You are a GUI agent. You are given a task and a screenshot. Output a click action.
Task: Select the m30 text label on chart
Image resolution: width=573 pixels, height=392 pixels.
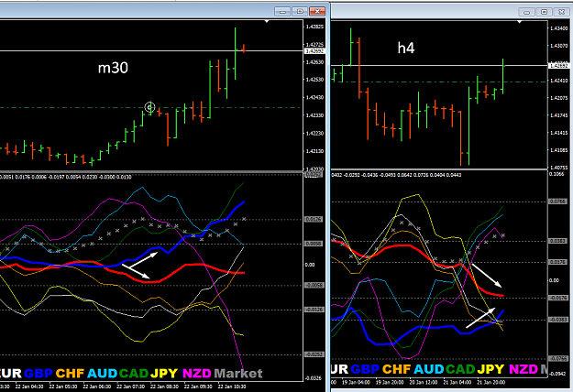pos(113,69)
